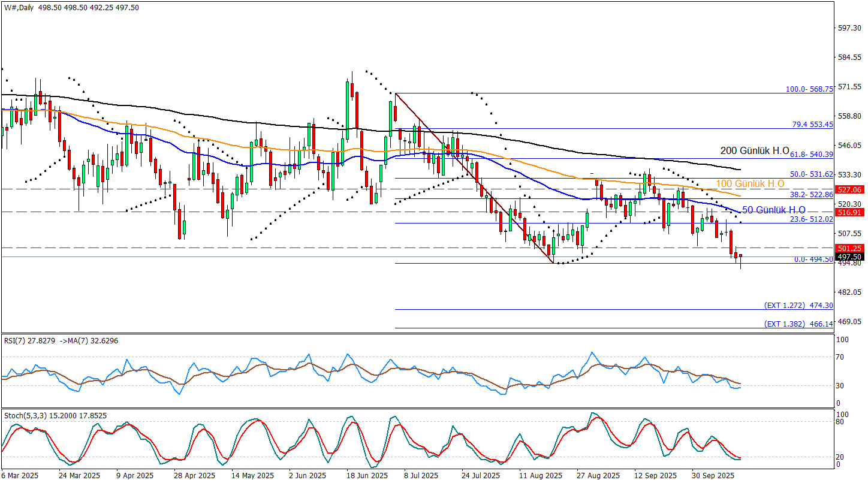
Task: Select the EXT 1.272 474.30 extension label
Action: coord(798,306)
